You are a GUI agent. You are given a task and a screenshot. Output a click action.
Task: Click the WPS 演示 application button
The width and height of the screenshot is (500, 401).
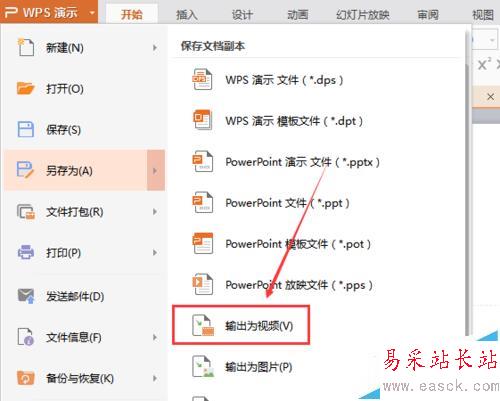click(49, 12)
